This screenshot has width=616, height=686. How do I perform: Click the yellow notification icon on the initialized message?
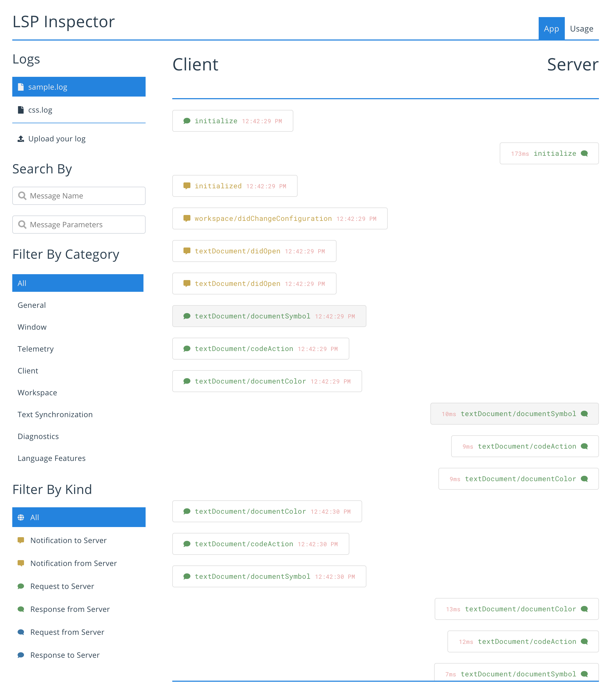tap(186, 186)
